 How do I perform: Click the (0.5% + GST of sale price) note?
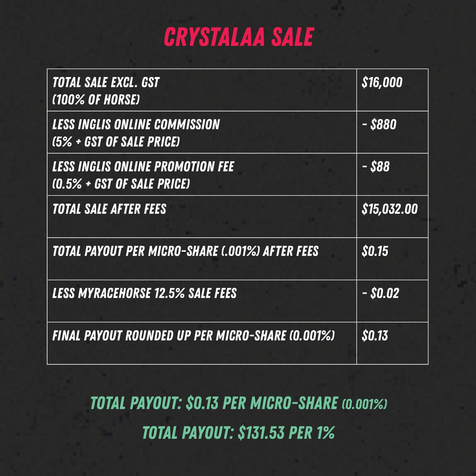121,184
